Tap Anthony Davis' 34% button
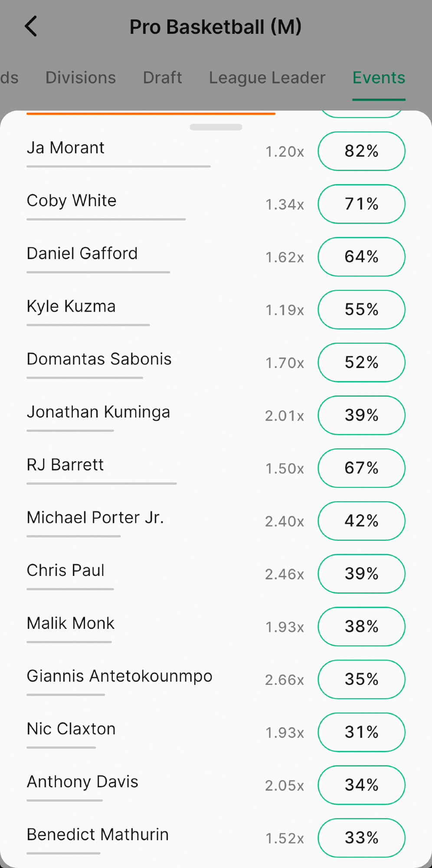432x868 pixels. point(361,785)
